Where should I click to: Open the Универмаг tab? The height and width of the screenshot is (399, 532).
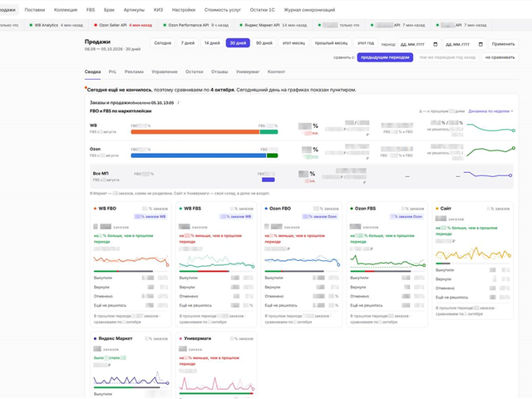pyautogui.click(x=248, y=72)
